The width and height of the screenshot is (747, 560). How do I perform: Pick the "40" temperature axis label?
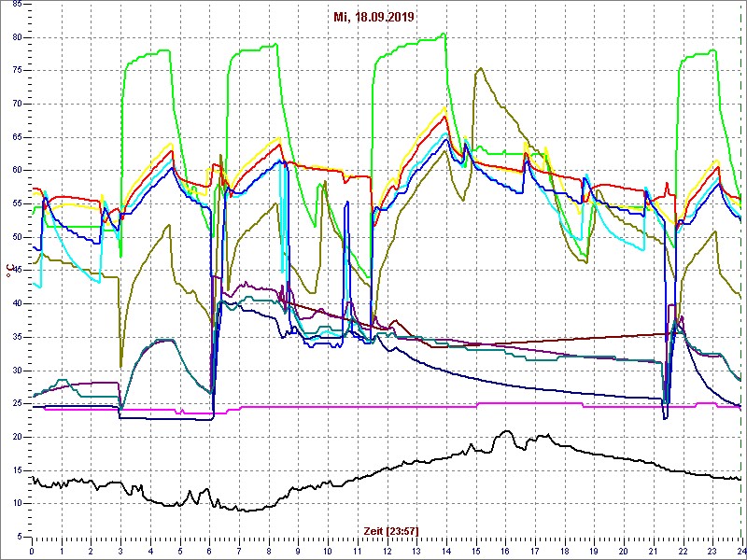[17, 304]
